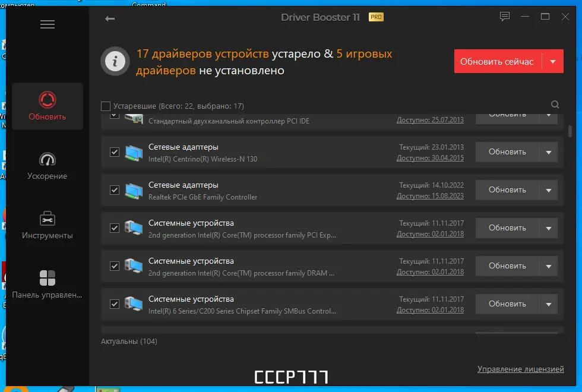Click SMBus Controller device icon

134,304
